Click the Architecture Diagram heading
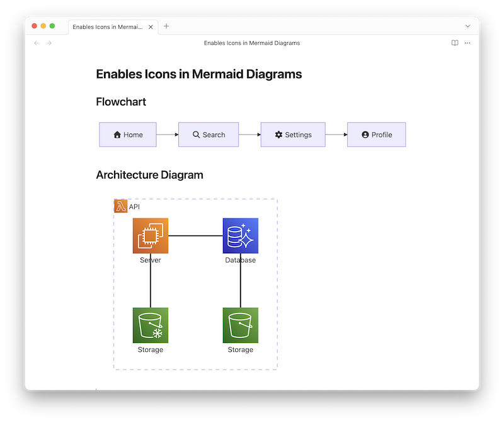 click(149, 175)
